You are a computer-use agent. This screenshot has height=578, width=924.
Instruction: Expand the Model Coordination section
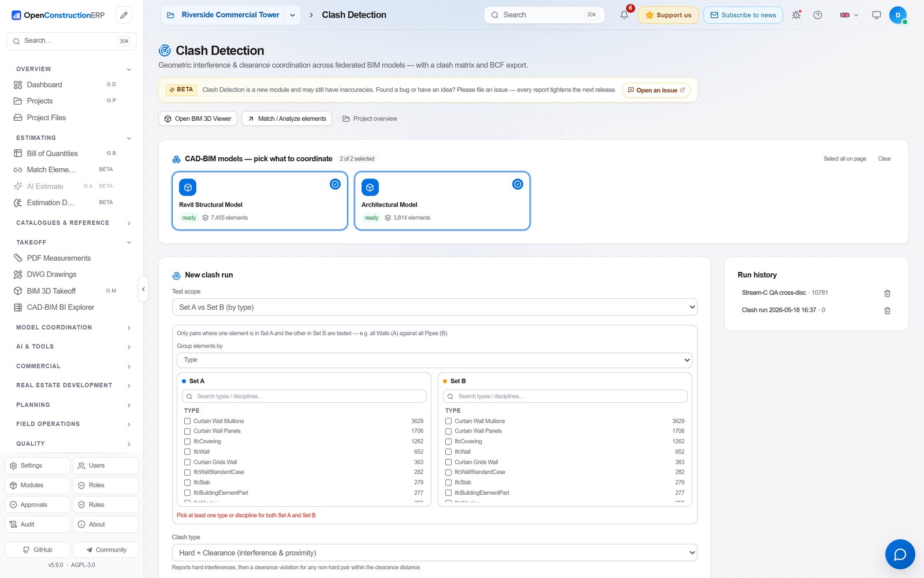[x=129, y=328]
